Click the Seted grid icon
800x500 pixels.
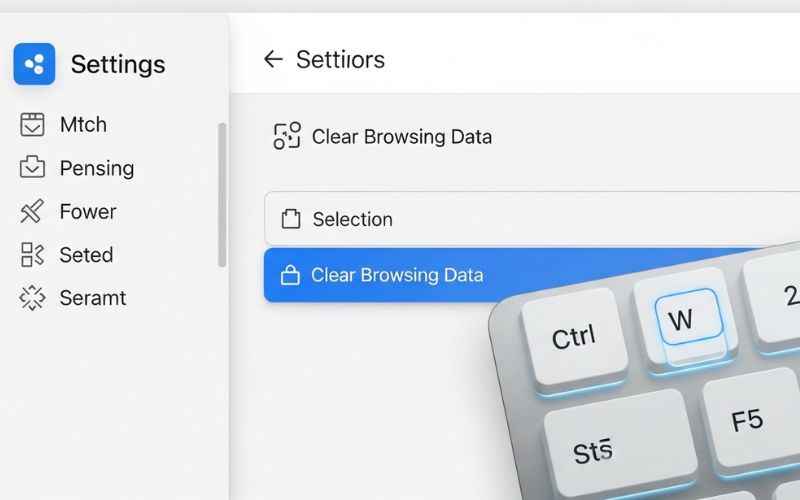[32, 255]
